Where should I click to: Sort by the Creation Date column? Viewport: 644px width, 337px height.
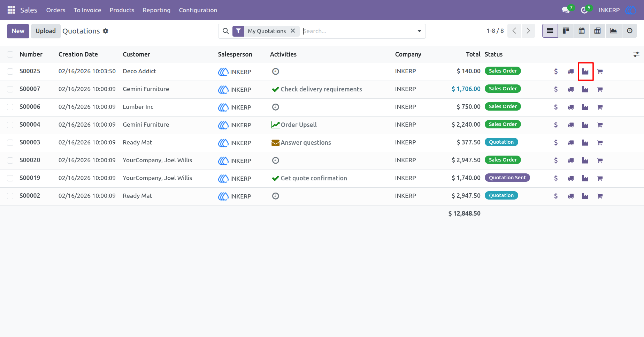pyautogui.click(x=78, y=54)
